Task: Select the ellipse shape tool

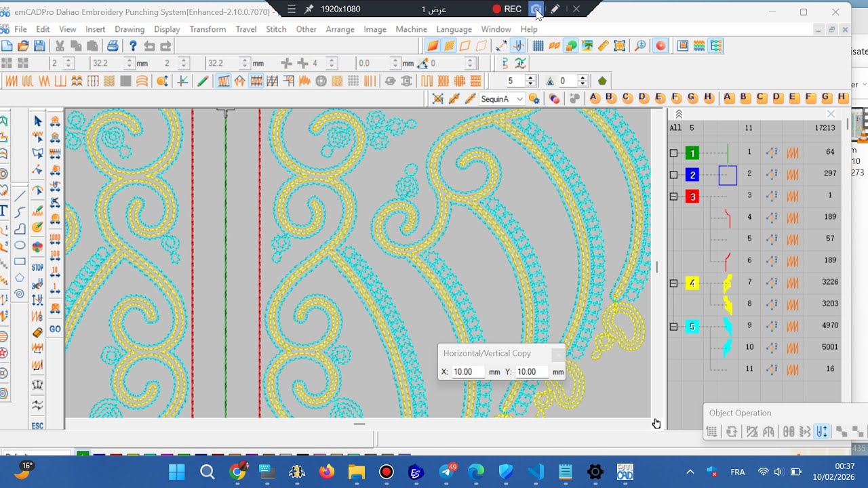Action: coord(20,245)
